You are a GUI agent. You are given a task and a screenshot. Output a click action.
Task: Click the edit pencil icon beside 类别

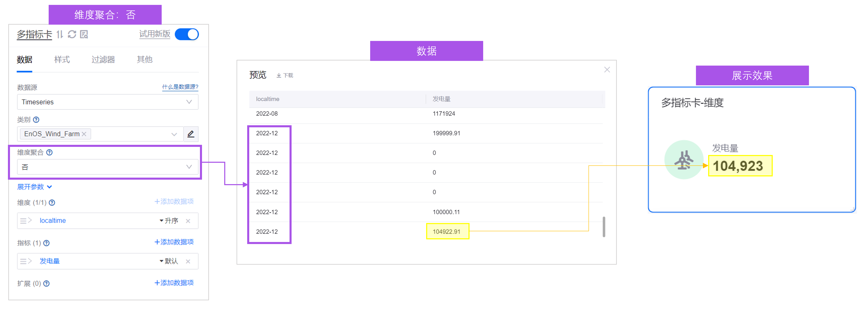pyautogui.click(x=191, y=134)
